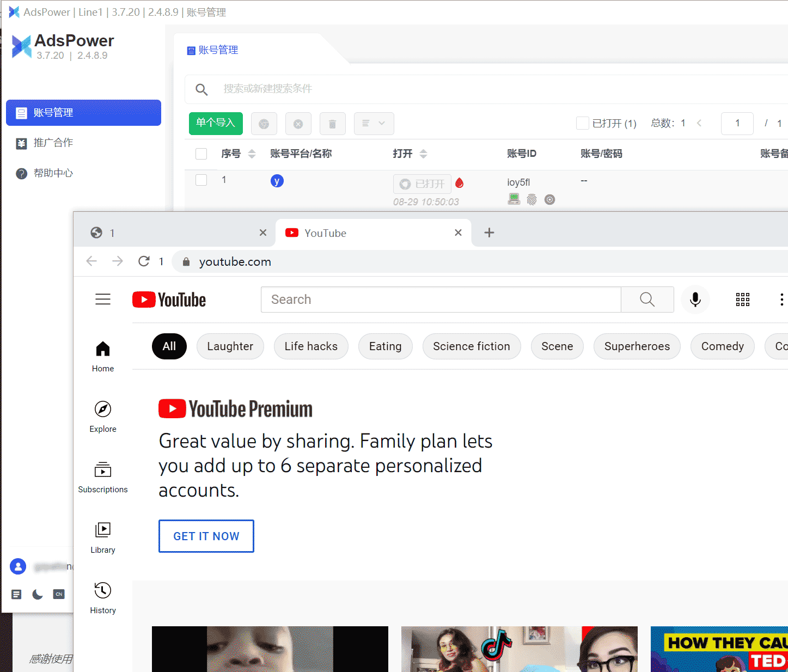Viewport: 788px width, 672px height.
Task: Toggle dark mode with the moon icon
Action: 37,594
